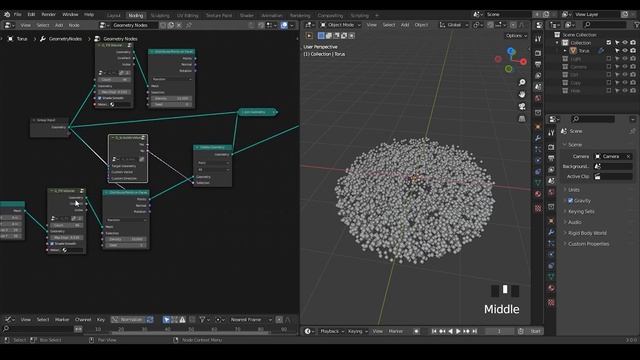
Task: Click the current frame number field in the timeline
Action: tap(499, 331)
